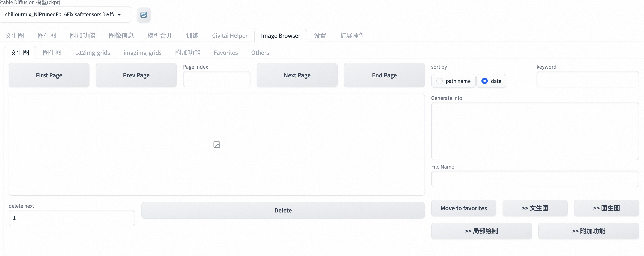
Task: Go to Next Page of images
Action: click(297, 75)
